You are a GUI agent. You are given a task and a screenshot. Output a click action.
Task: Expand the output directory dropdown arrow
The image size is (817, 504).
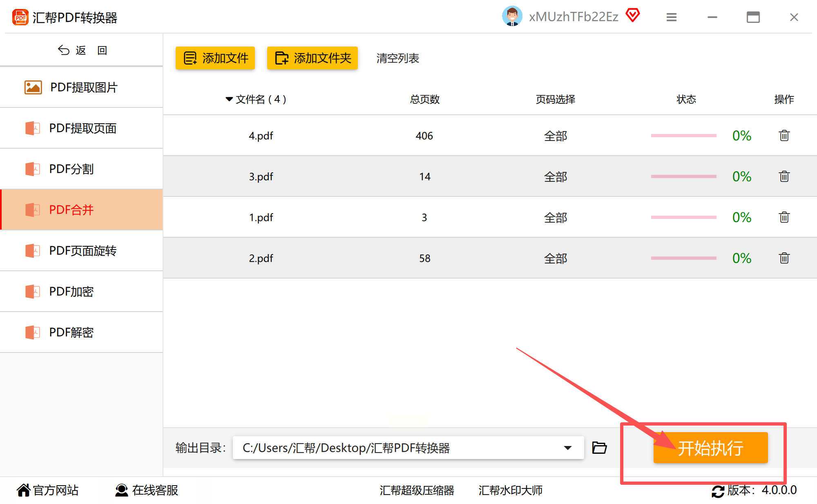click(567, 448)
